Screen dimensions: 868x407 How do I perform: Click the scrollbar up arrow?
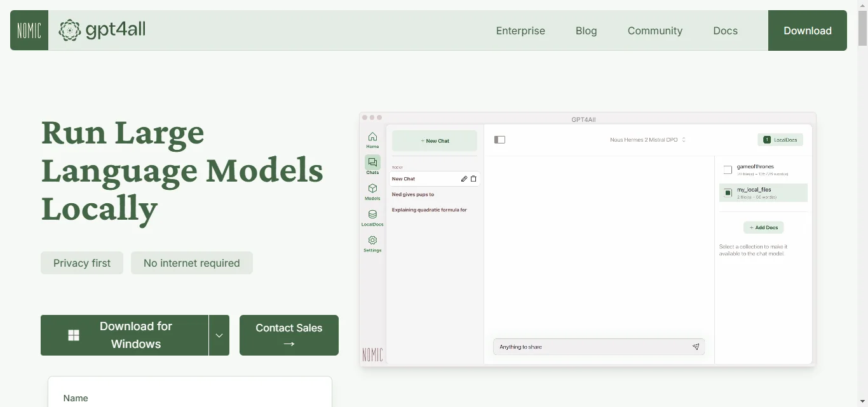coord(862,4)
